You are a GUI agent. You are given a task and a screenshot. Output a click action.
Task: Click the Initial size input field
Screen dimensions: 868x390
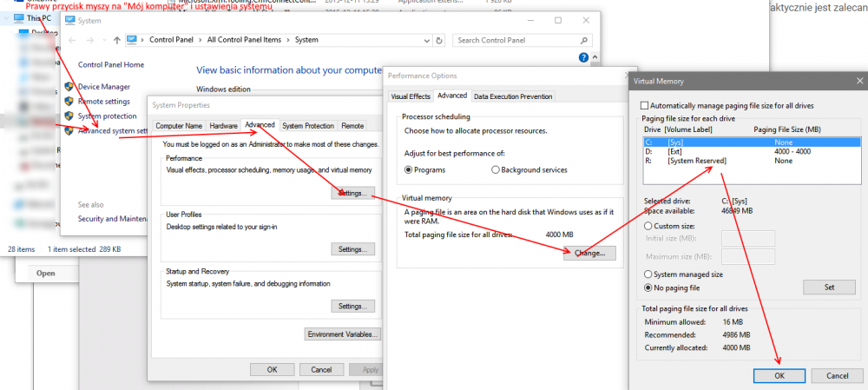(x=748, y=239)
